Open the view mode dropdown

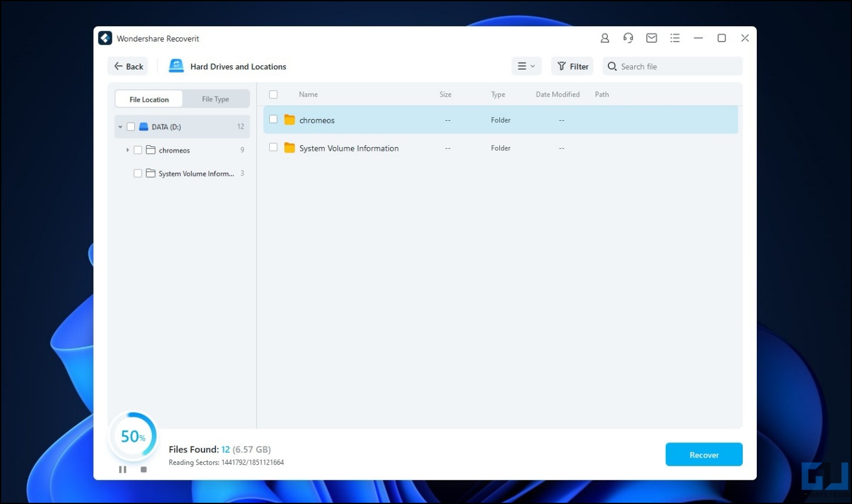[x=526, y=67]
